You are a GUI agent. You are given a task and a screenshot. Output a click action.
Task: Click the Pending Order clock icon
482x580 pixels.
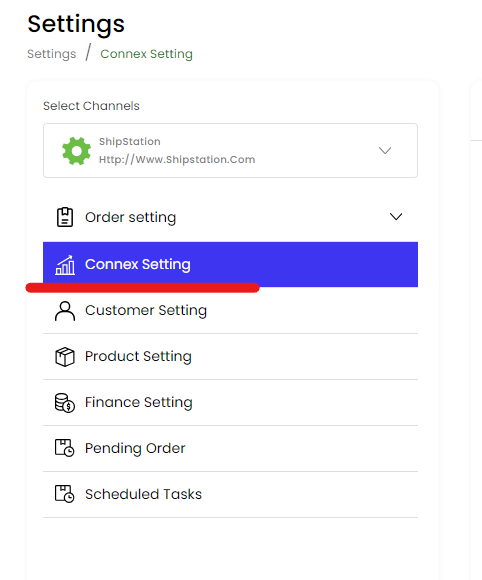[65, 448]
